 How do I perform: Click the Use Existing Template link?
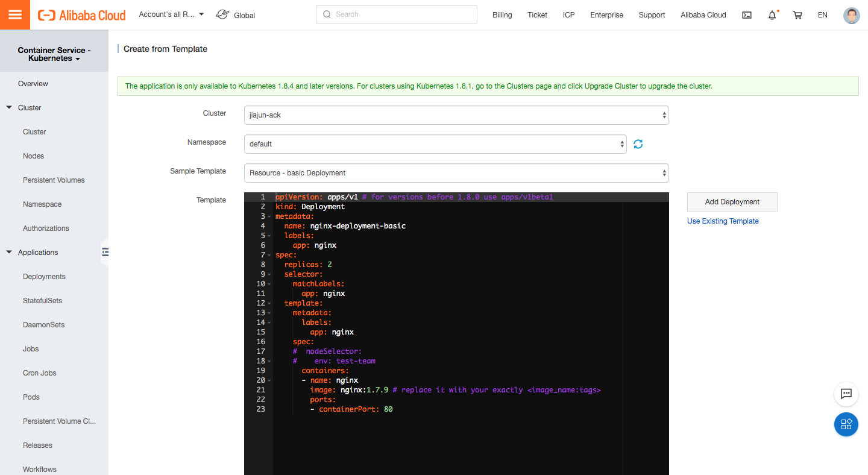(723, 221)
